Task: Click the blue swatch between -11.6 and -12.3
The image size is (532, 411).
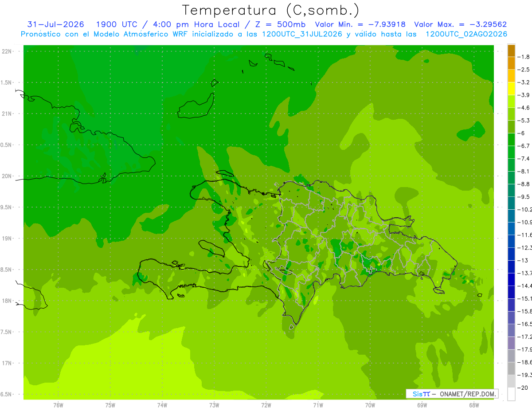Action: tap(511, 241)
